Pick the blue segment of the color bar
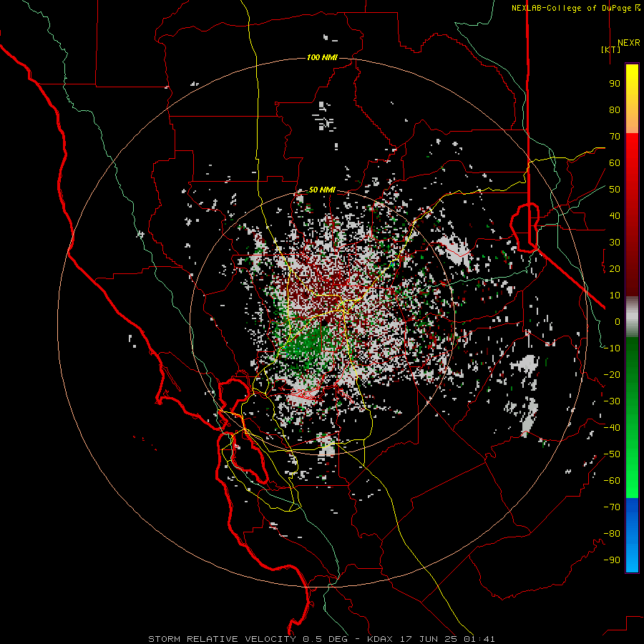This screenshot has height=644, width=644. click(x=632, y=535)
